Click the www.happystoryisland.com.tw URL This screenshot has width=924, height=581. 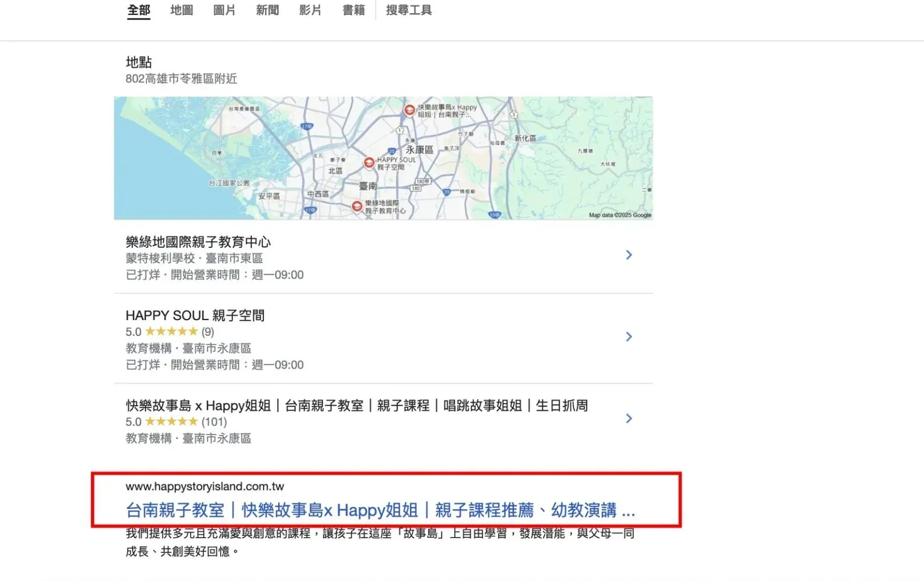205,487
